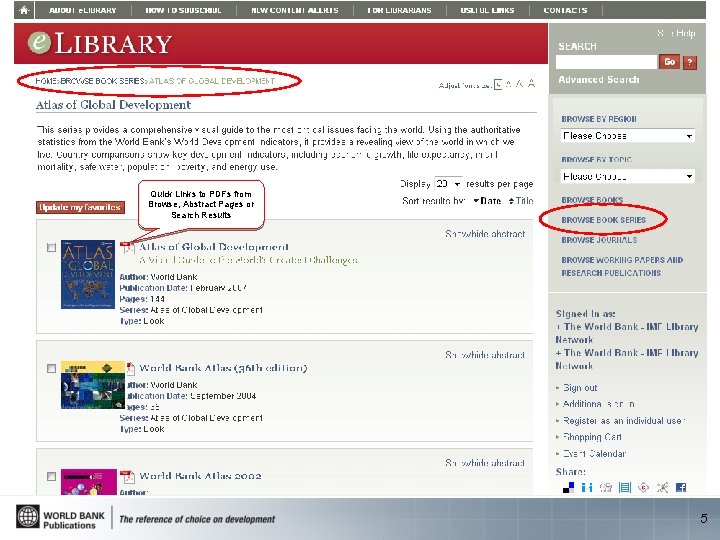Screen dimensions: 720x540
Task: Open PDF icon for World Bank Atlas 2002
Action: point(127,477)
